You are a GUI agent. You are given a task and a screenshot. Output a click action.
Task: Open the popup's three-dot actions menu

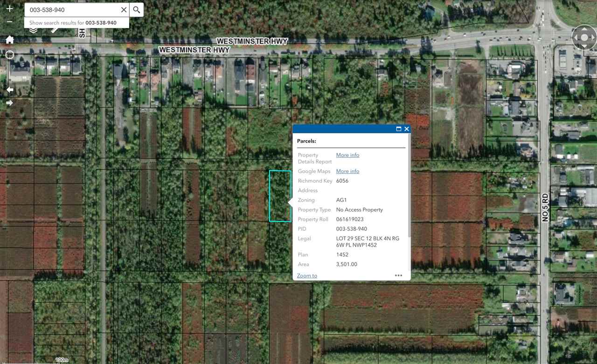(398, 275)
